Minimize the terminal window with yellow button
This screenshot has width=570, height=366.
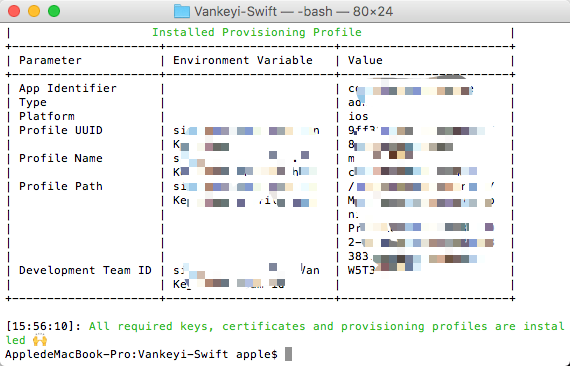(x=34, y=11)
